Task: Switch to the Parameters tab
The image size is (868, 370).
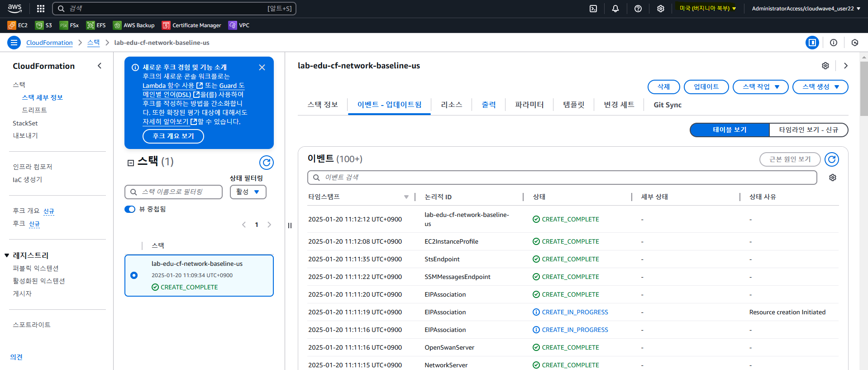Action: 529,105
